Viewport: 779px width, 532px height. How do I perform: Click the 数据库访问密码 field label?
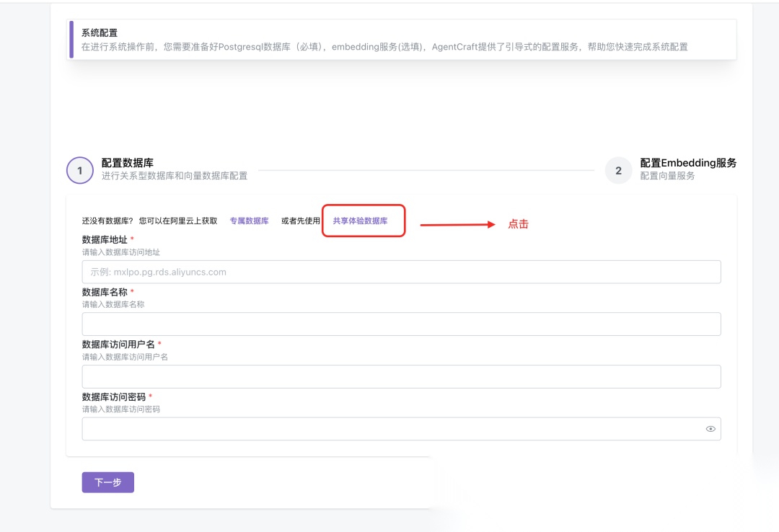pos(114,397)
